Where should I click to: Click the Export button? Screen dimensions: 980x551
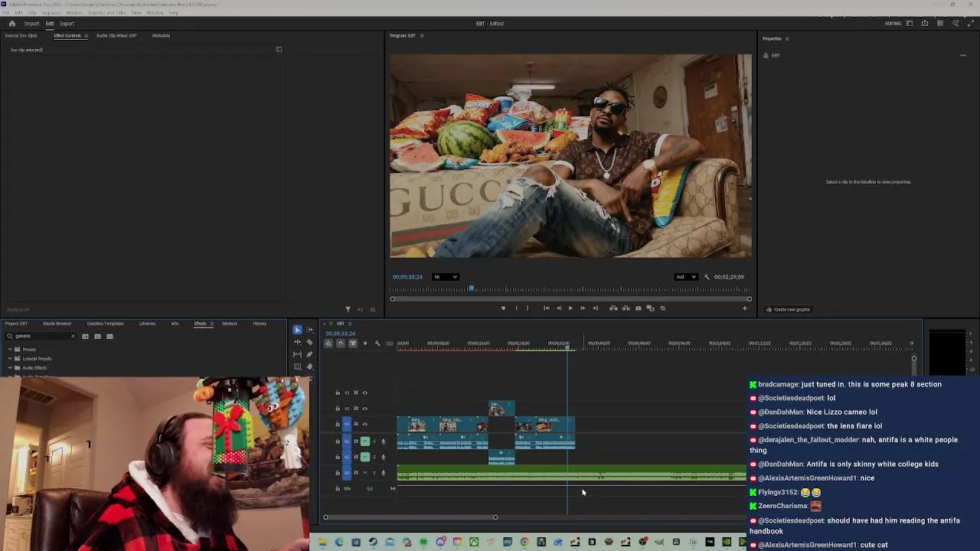tap(67, 24)
